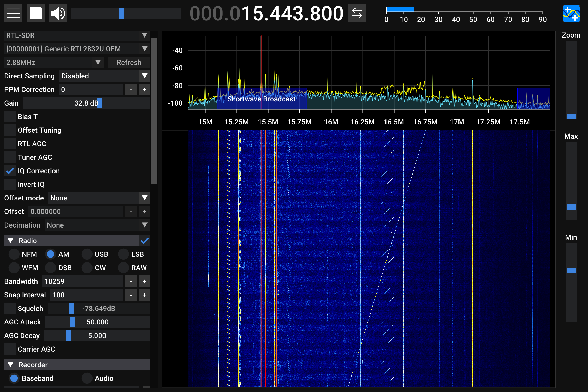The height and width of the screenshot is (392, 588).
Task: Adjust the Zoom vertical slider
Action: click(571, 80)
